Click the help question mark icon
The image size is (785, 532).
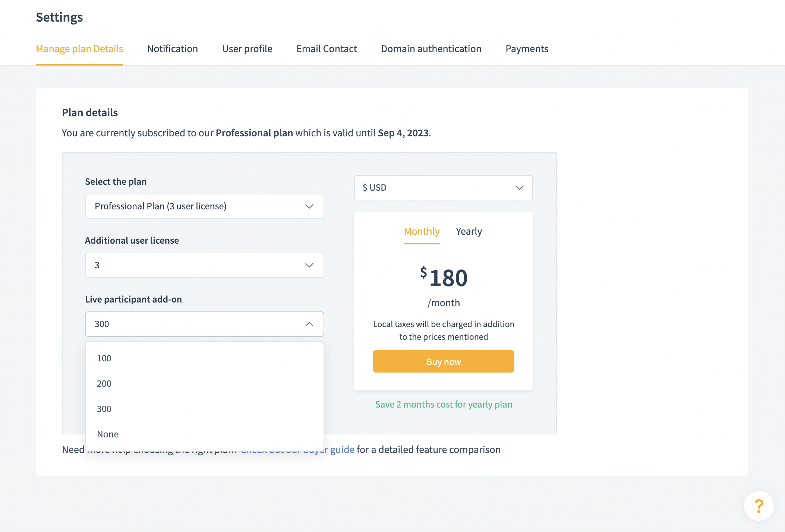(759, 506)
